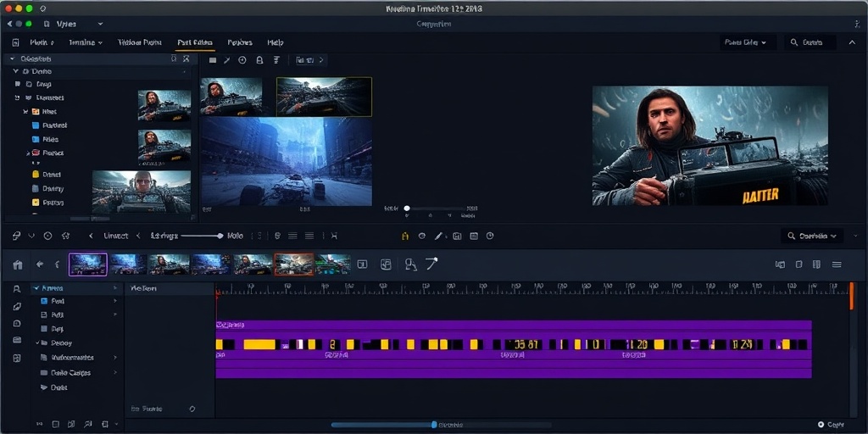Screen dimensions: 868x434
Task: Click the diagonal pencil icon beside the stop square
Action: (226, 60)
